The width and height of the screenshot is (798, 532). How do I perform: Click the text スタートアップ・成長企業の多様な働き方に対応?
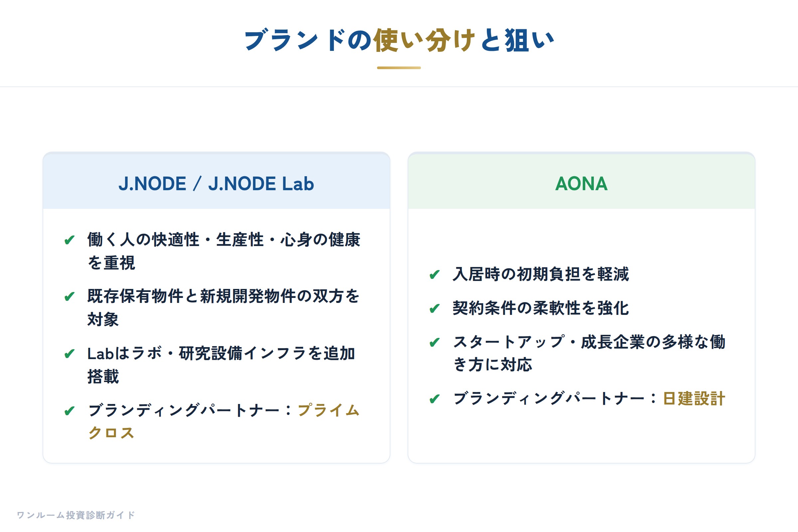[589, 353]
